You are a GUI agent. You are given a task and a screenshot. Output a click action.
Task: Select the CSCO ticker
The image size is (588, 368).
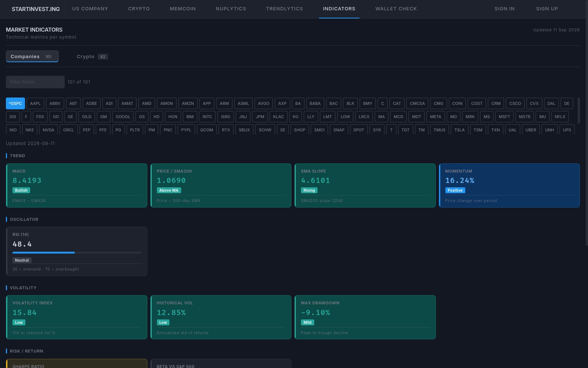515,103
